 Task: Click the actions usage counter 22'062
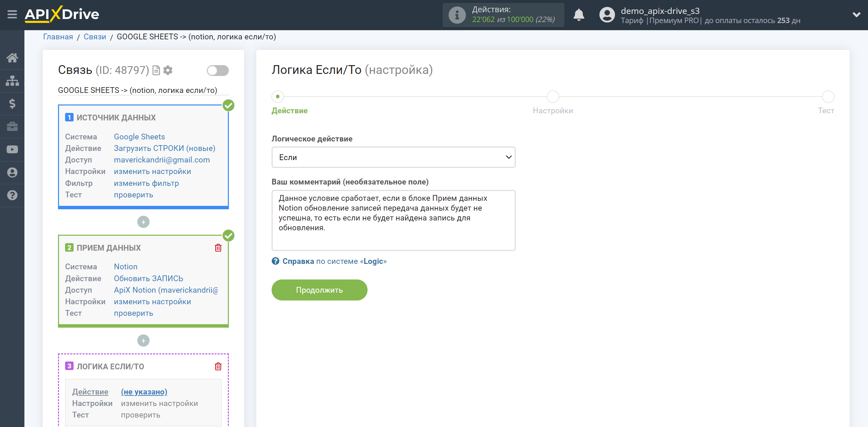[484, 20]
